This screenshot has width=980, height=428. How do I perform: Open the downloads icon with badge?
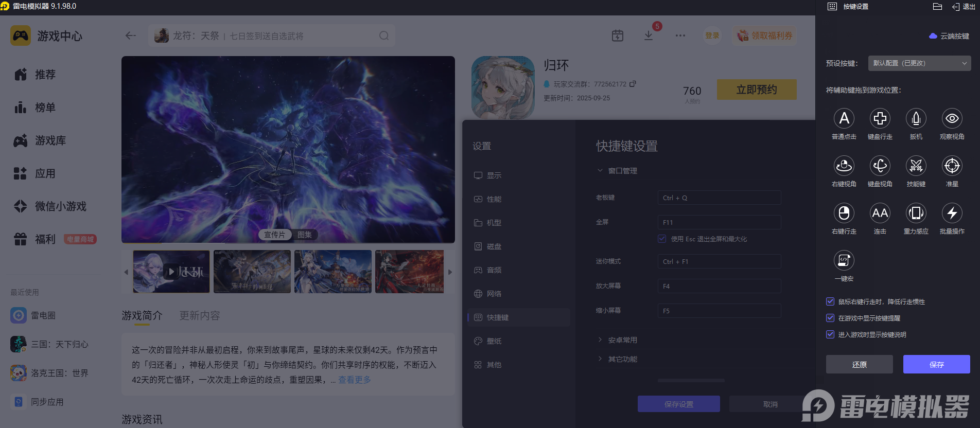[649, 35]
